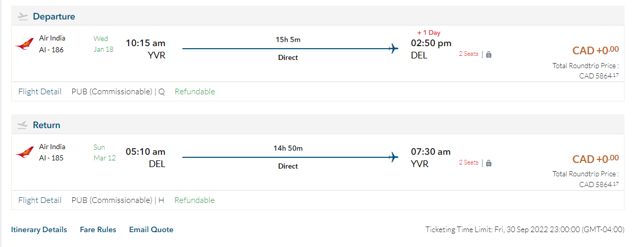Image resolution: width=644 pixels, height=247 pixels.
Task: Click baggage icon on the return flight
Action: click(489, 163)
